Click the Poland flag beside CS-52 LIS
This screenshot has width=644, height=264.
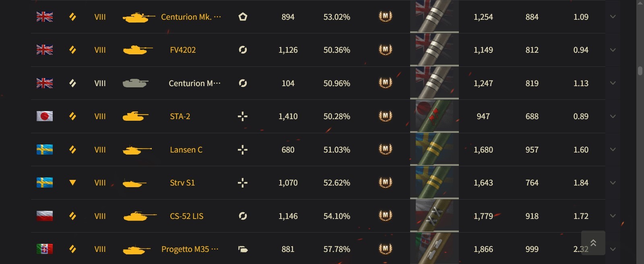(45, 216)
